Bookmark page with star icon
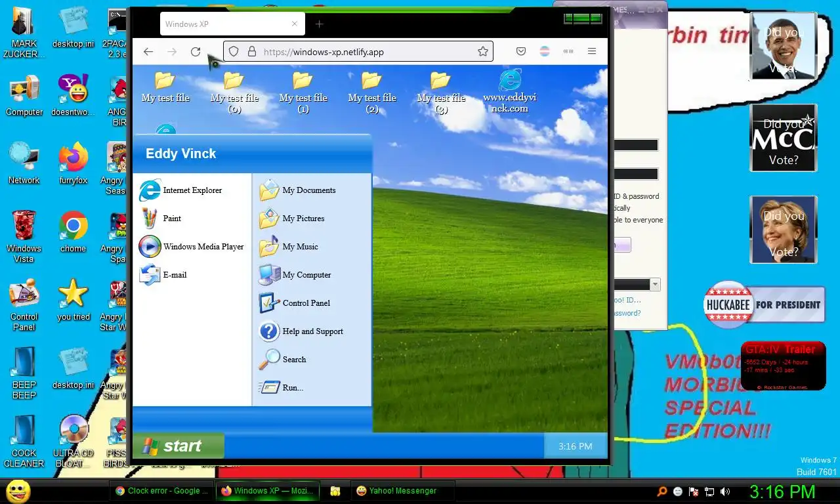This screenshot has width=840, height=504. coord(483,52)
